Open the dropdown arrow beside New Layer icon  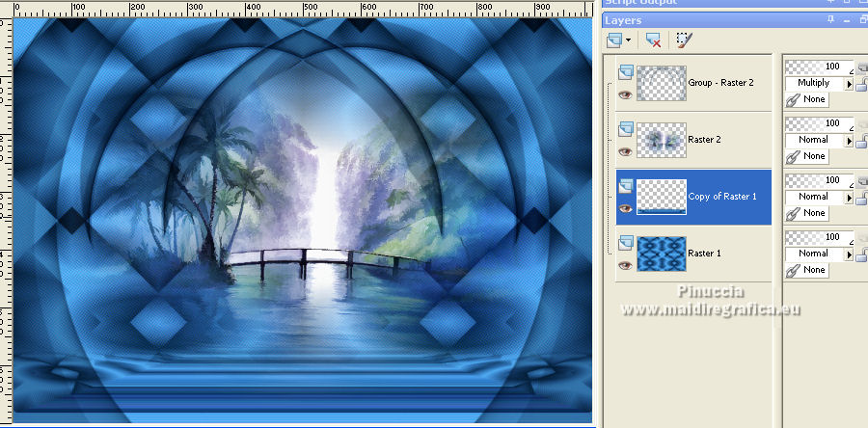pos(628,40)
